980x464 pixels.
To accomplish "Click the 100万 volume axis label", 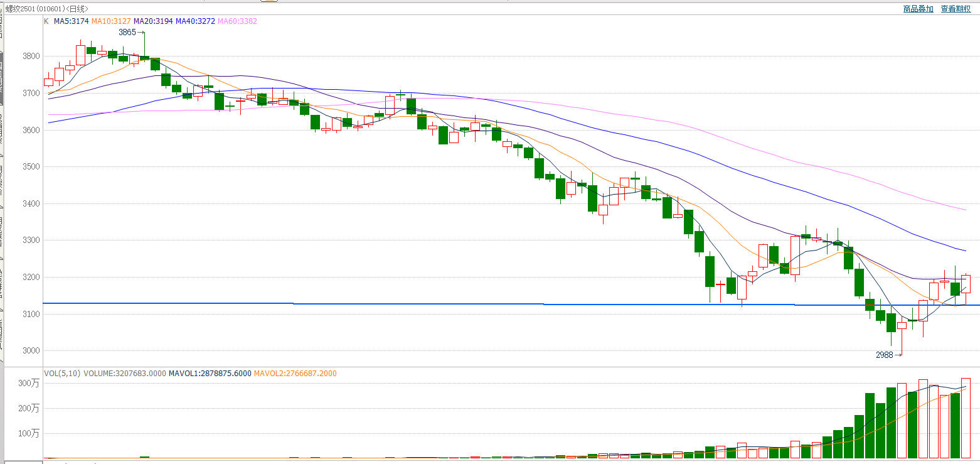I will point(28,433).
